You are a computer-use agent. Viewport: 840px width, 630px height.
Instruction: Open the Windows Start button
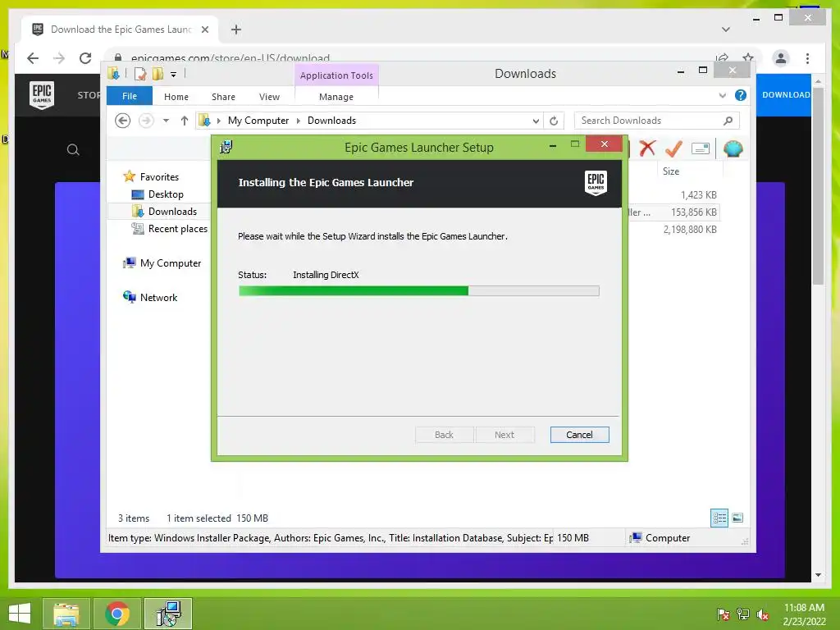[20, 614]
